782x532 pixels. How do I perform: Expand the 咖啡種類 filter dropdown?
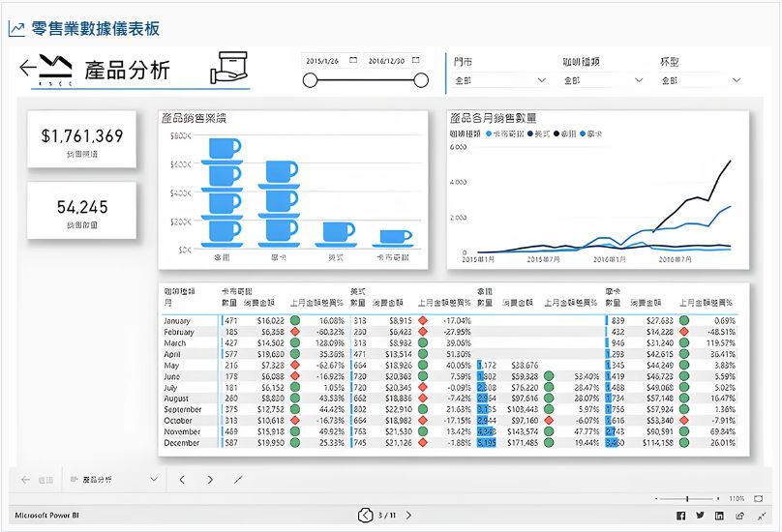click(x=638, y=80)
